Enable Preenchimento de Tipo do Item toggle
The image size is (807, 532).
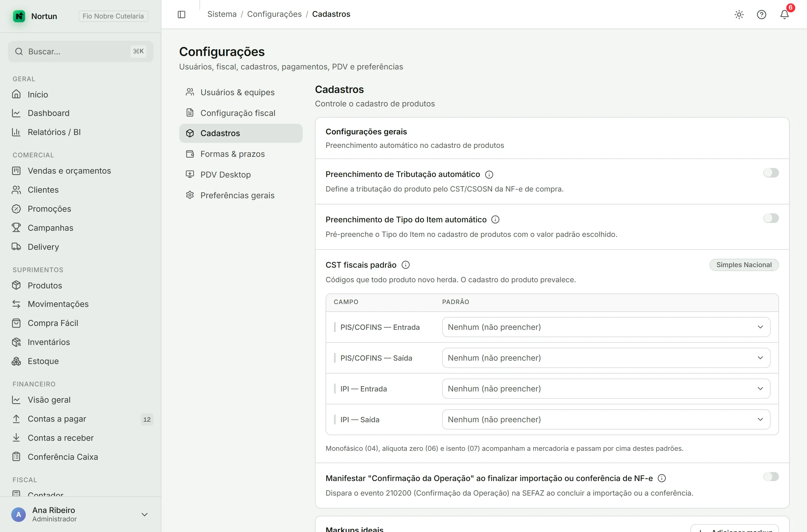[x=771, y=218]
